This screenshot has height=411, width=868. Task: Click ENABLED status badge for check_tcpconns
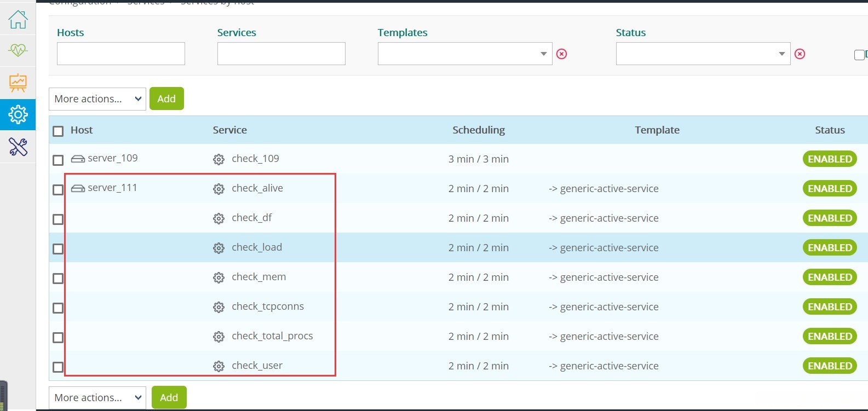coord(830,306)
